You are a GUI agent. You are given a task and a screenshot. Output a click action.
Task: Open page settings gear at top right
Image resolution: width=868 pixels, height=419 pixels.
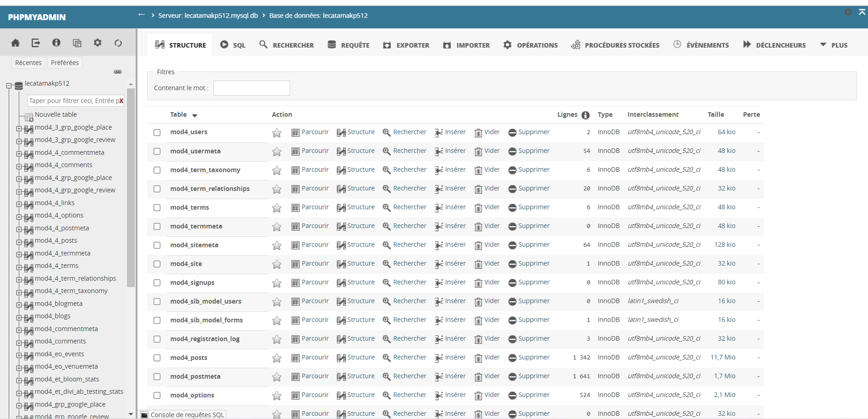click(x=848, y=12)
